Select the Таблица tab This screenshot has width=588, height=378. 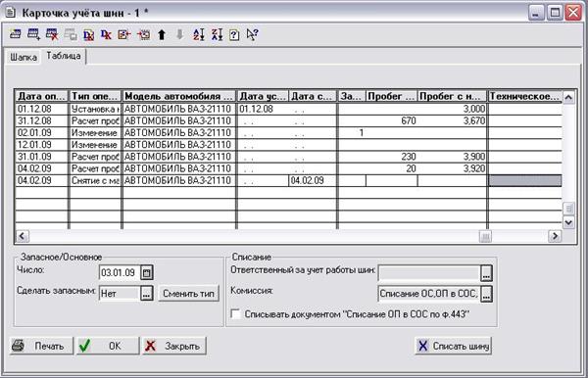[64, 56]
